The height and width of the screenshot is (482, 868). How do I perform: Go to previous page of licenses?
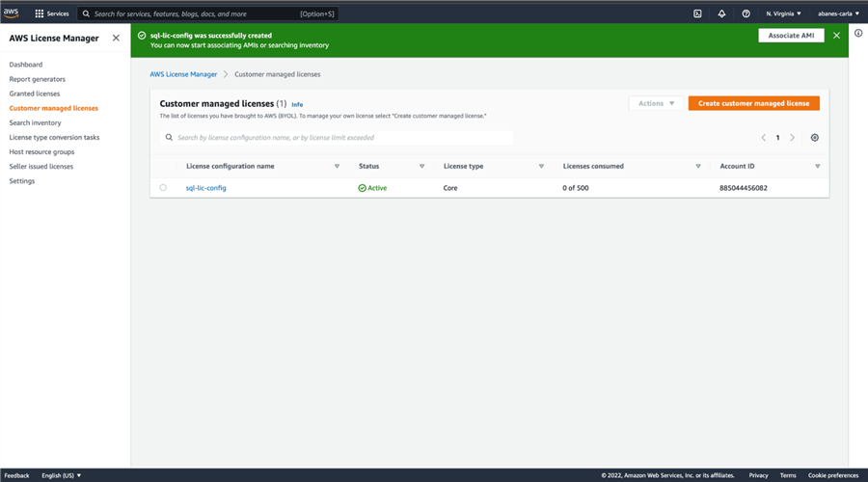[x=764, y=137]
